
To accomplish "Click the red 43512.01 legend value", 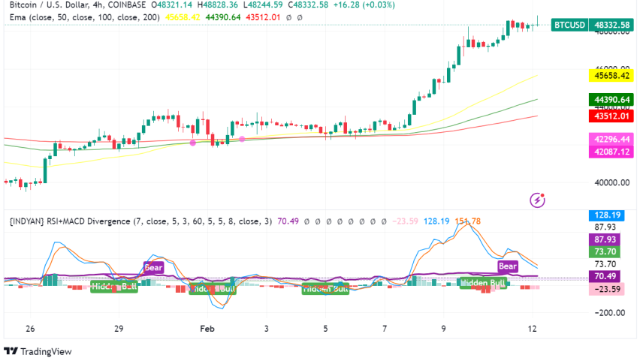I will 263,17.
